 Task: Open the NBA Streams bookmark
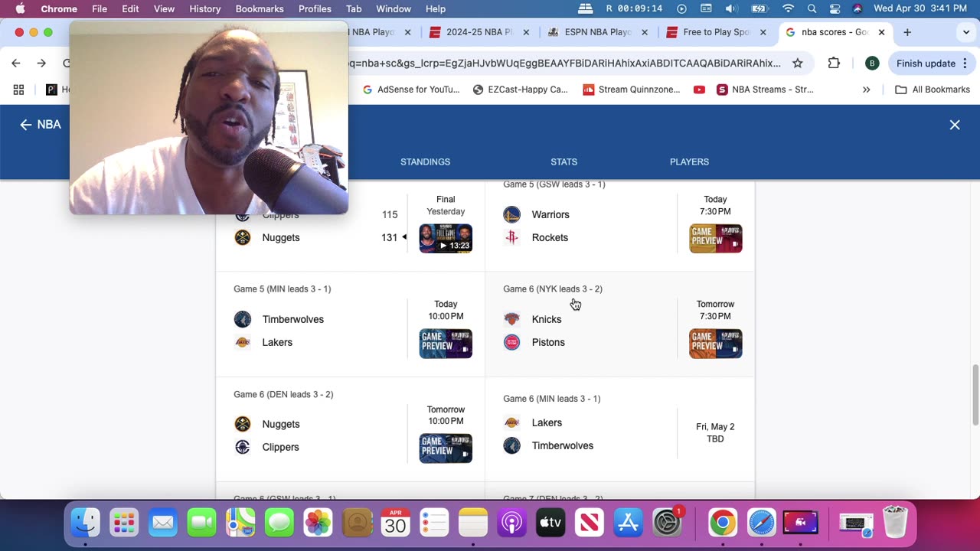pyautogui.click(x=765, y=90)
